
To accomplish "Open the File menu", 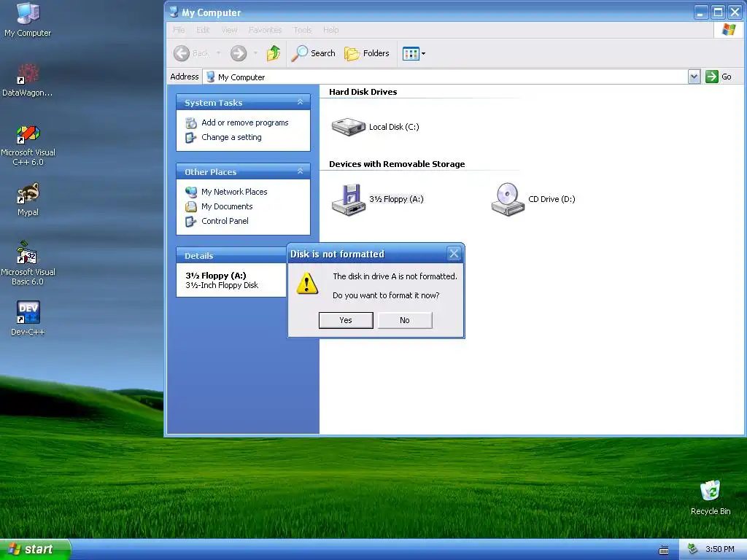I will tap(179, 30).
